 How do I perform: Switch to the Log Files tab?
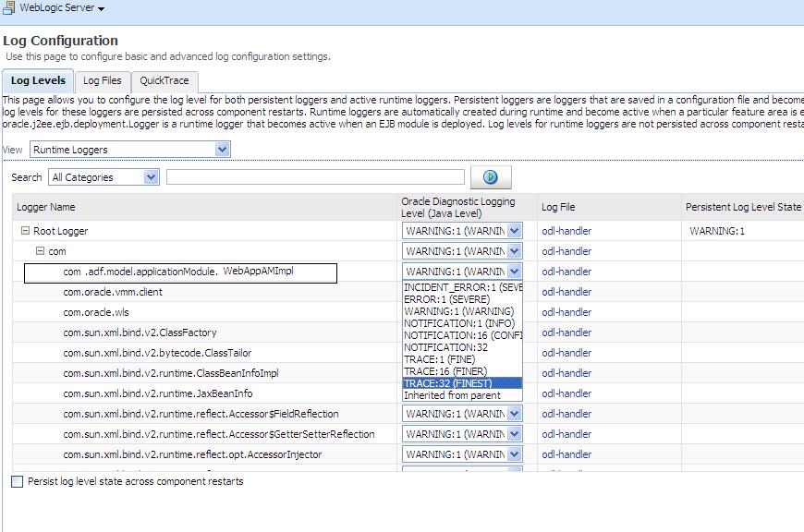coord(102,81)
